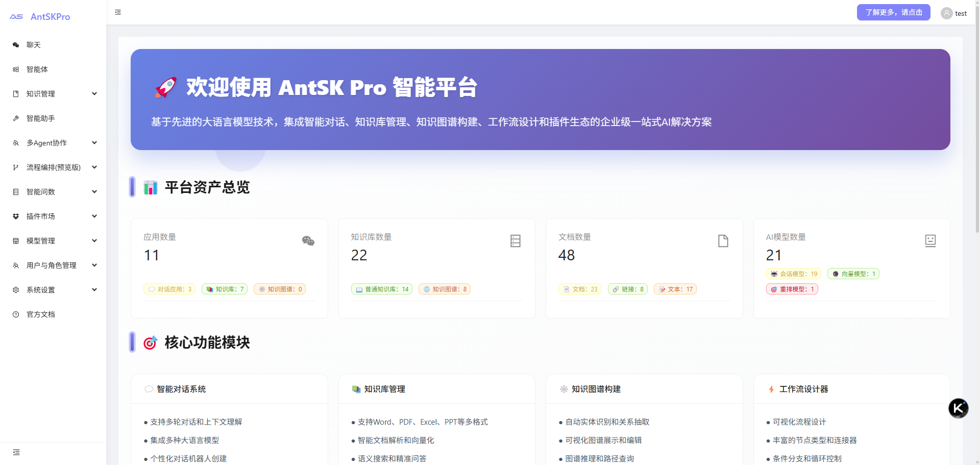Screen dimensions: 980x465
Task: Click the 系统设置 gear icon
Action: pyautogui.click(x=16, y=290)
